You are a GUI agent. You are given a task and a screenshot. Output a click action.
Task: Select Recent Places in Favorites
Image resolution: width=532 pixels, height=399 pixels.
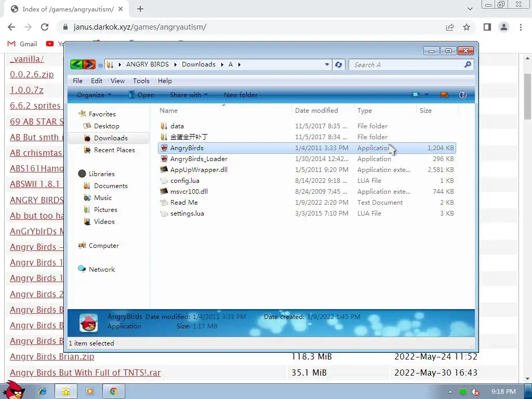pyautogui.click(x=114, y=150)
